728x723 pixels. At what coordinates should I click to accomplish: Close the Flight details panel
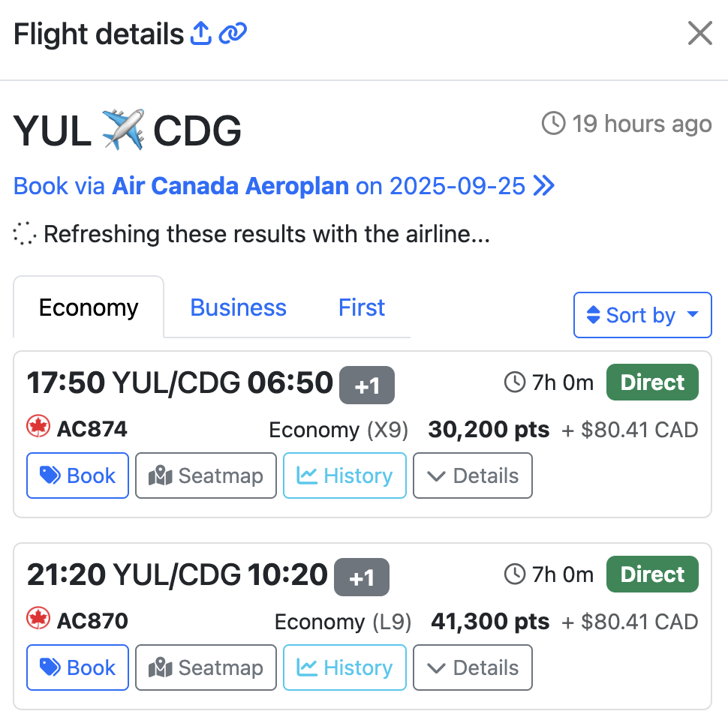699,34
